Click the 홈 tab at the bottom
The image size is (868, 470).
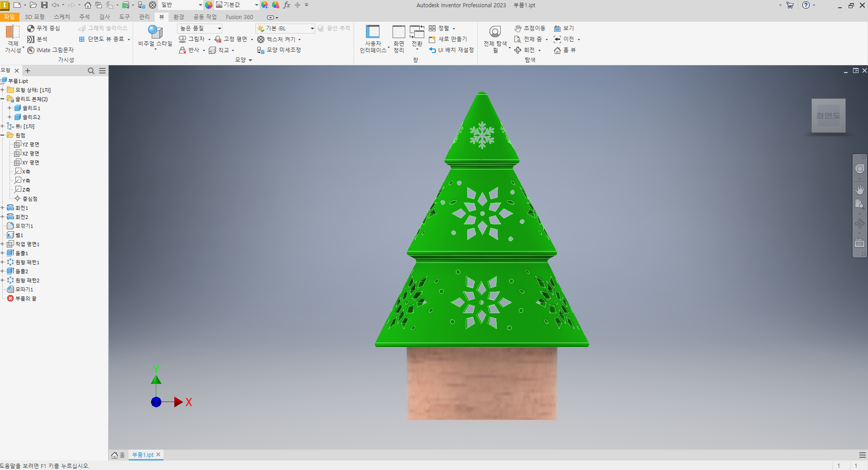[x=118, y=455]
